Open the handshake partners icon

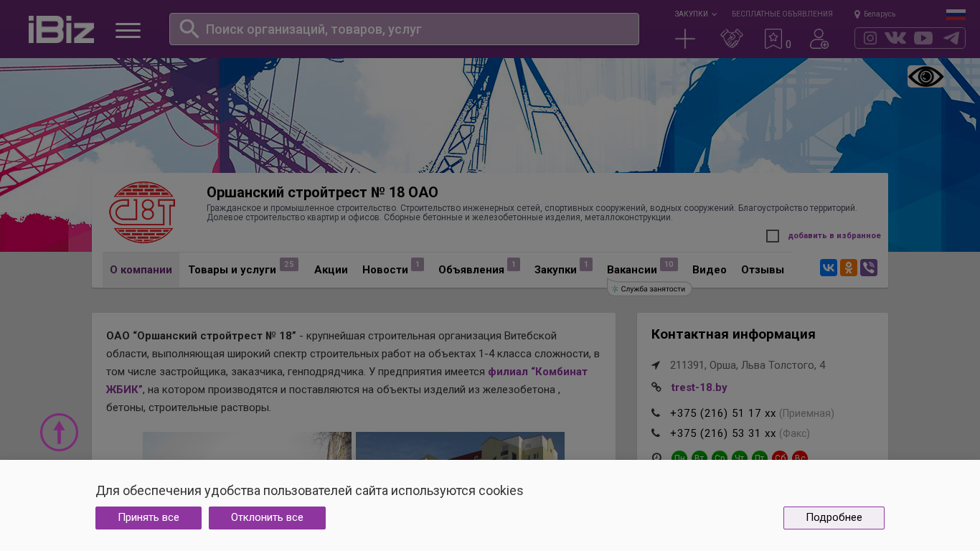(x=732, y=39)
